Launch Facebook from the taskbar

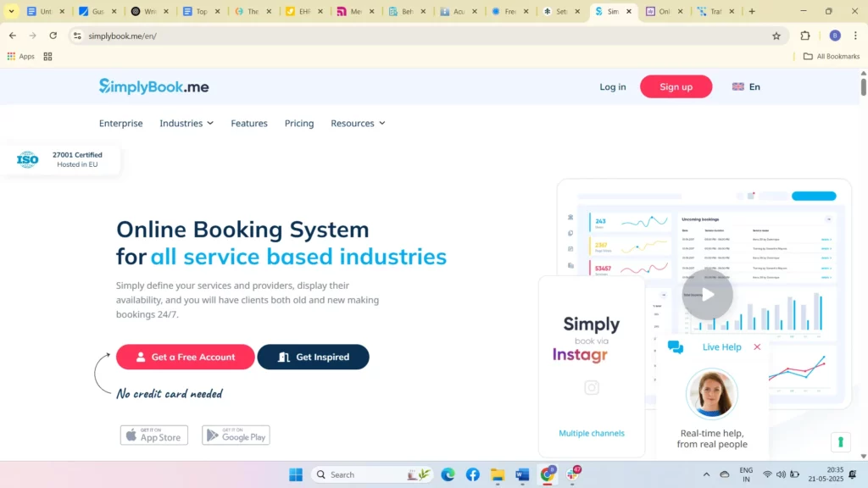472,474
